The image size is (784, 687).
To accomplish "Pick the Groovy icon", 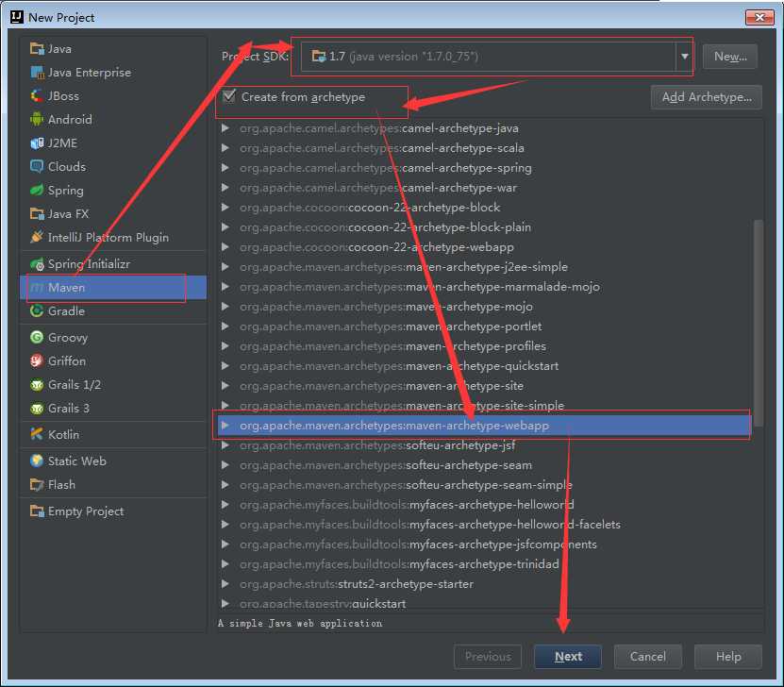I will [x=37, y=337].
